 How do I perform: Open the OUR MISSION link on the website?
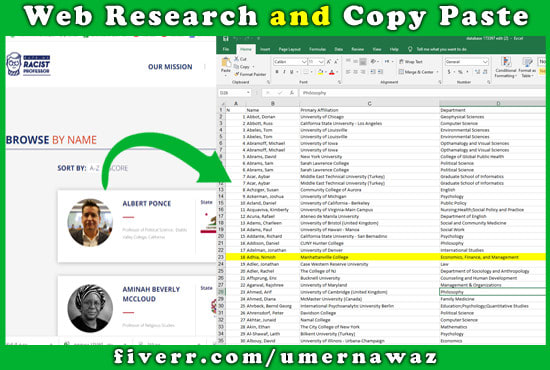click(170, 67)
